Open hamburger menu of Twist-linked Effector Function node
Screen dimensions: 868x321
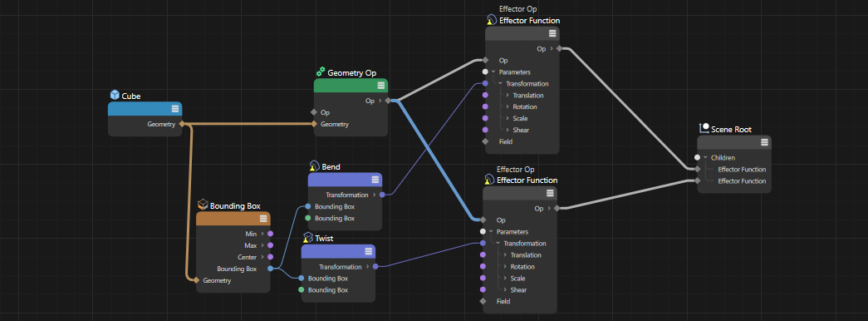(550, 193)
